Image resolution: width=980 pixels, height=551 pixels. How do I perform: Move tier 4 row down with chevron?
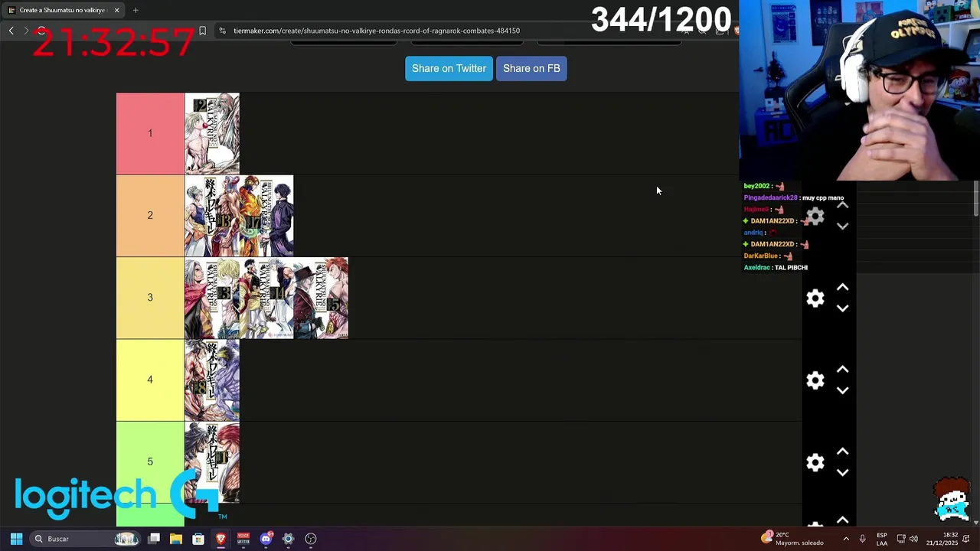tap(842, 391)
